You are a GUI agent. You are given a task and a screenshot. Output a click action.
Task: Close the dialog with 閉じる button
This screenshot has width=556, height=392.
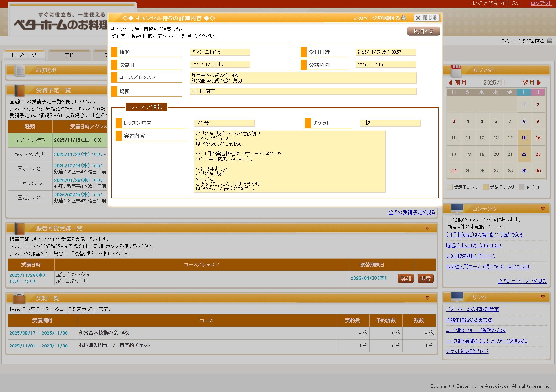click(x=426, y=18)
